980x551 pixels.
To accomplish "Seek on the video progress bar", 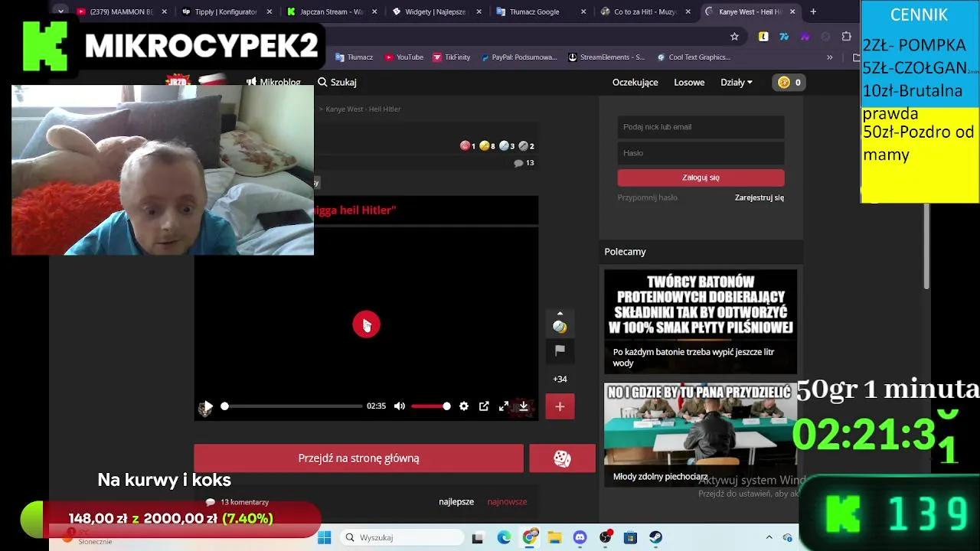I will pos(292,406).
